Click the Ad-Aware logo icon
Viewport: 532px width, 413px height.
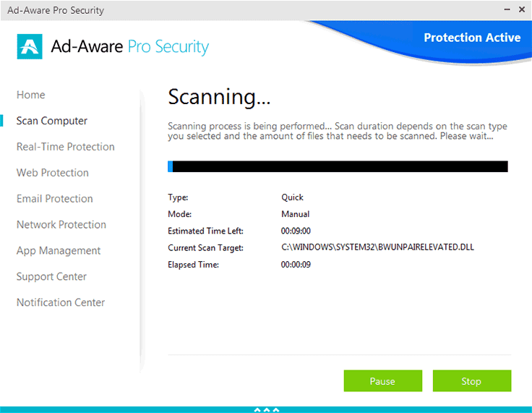pos(30,46)
